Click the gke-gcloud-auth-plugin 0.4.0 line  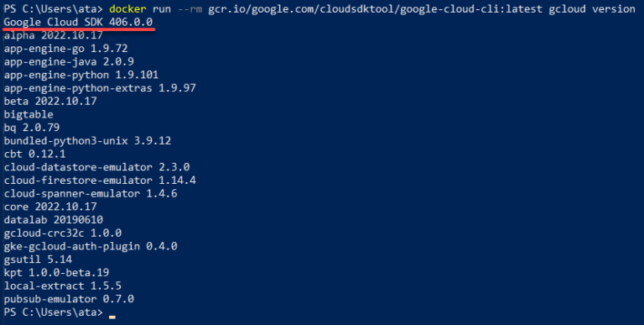(91, 246)
